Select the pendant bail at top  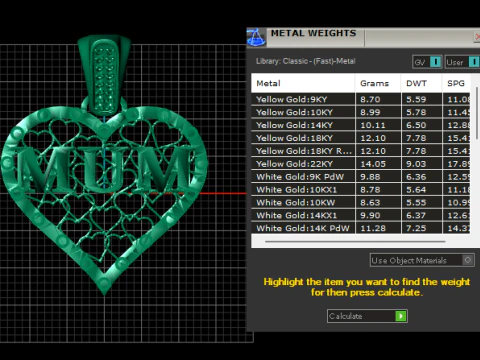pos(104,75)
